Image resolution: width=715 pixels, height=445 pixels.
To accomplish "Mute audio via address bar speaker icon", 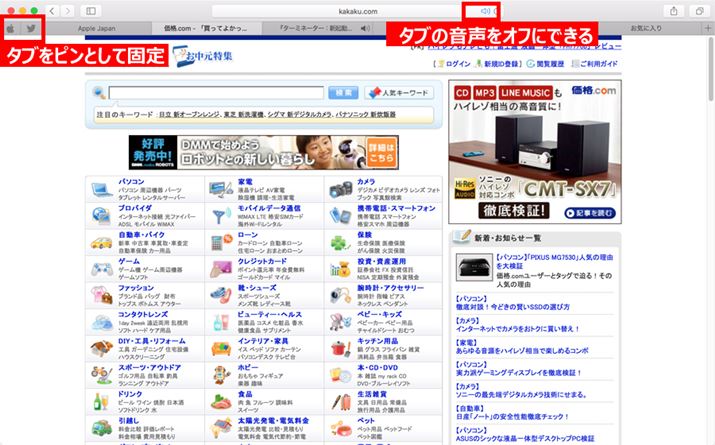I will click(x=485, y=11).
